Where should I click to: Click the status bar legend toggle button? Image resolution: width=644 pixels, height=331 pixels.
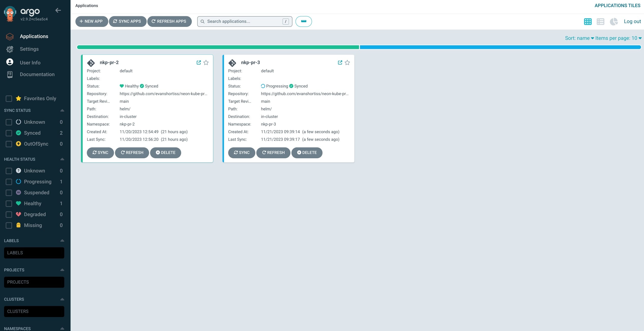pos(303,22)
